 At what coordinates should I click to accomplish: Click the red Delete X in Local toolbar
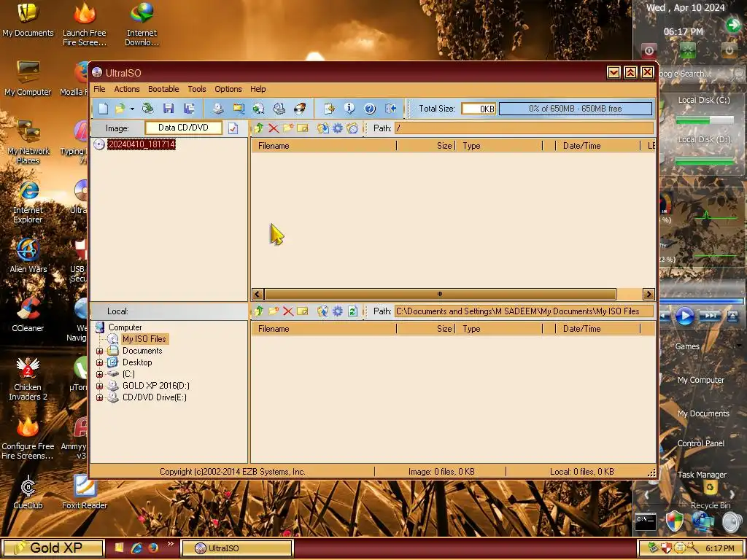pos(287,311)
